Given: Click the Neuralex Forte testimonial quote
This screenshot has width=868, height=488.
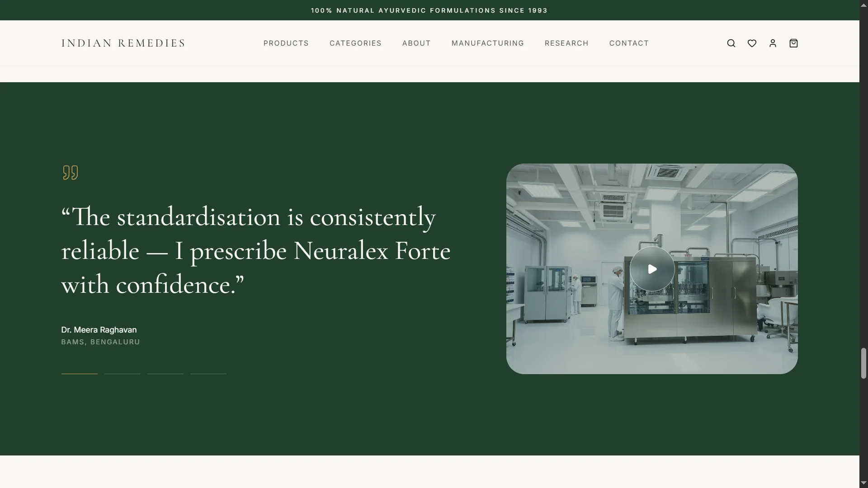Looking at the screenshot, I should [256, 251].
